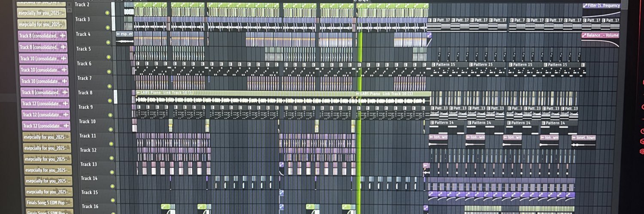This screenshot has width=644, height=214.
Task: Pick the first Track 10 (consolidated) item in picker
Action: pos(43,58)
